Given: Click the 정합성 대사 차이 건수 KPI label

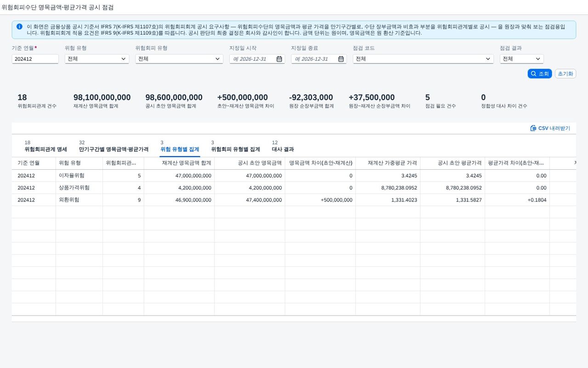Looking at the screenshot, I should [x=504, y=106].
